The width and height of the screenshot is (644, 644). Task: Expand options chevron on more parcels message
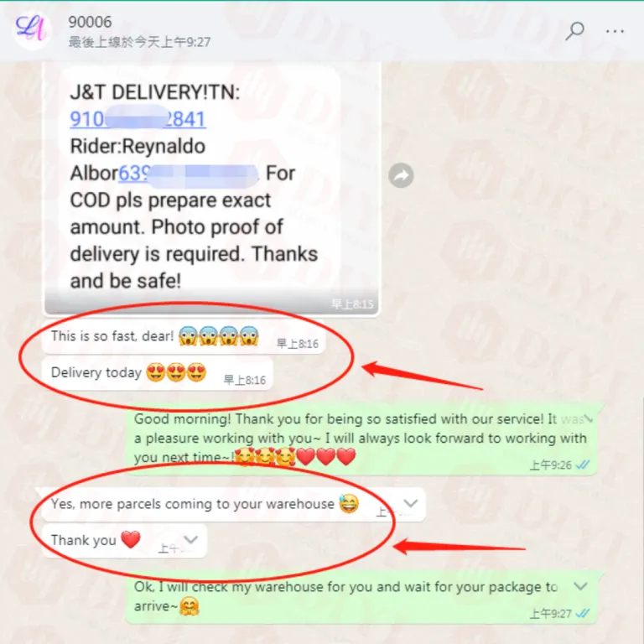410,503
